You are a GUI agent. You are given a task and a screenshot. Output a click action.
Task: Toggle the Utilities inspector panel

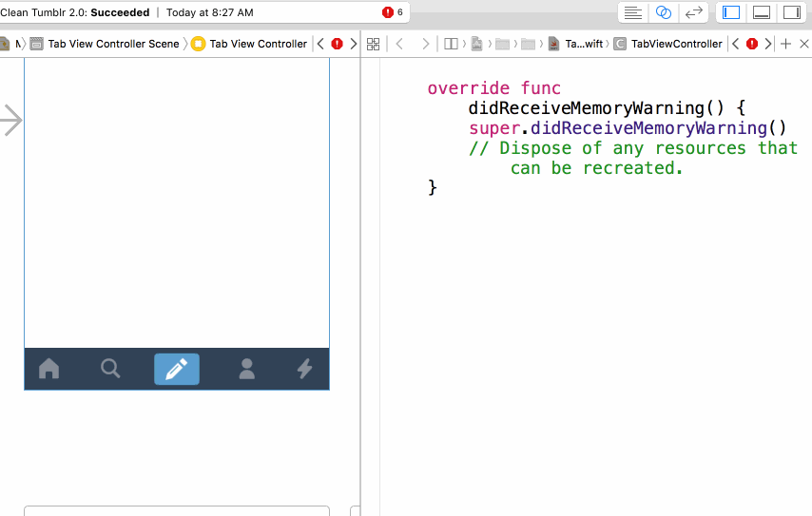click(x=792, y=12)
